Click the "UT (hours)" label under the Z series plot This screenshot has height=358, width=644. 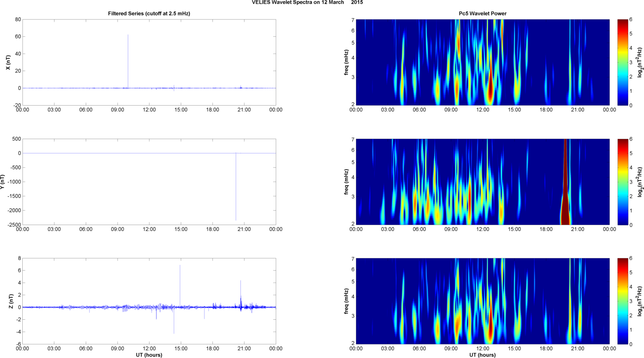pyautogui.click(x=149, y=355)
